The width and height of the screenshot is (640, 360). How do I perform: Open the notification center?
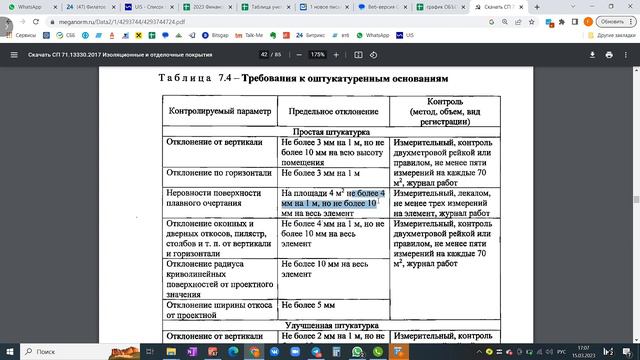point(627,351)
